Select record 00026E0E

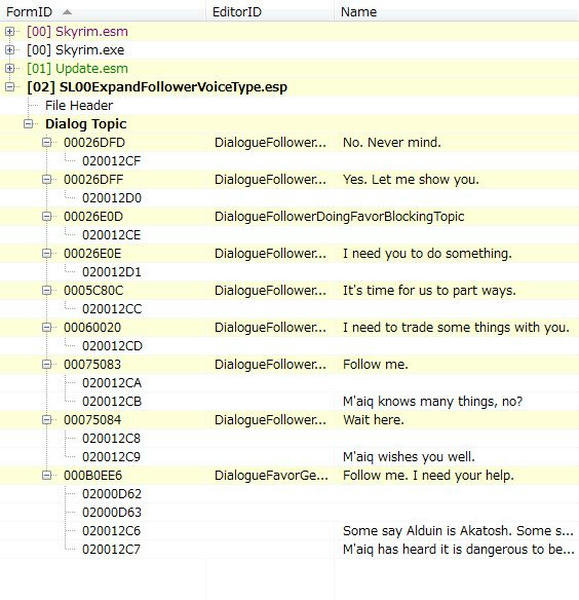point(92,253)
